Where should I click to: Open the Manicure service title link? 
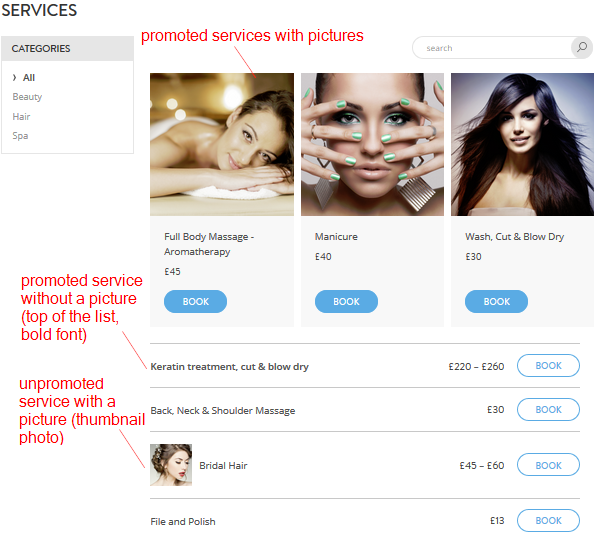[336, 236]
